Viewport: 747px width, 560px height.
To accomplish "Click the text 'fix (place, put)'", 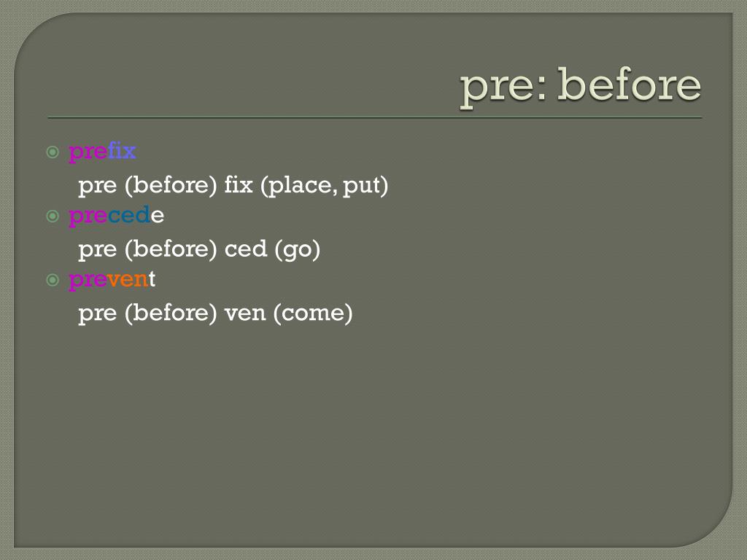I will (306, 185).
